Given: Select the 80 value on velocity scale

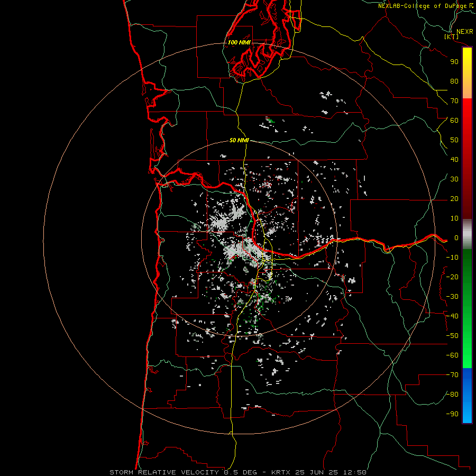Looking at the screenshot, I should click(x=454, y=81).
